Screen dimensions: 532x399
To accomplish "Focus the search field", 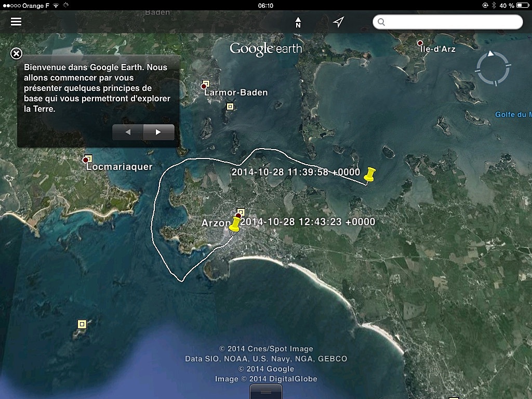I will tap(447, 22).
